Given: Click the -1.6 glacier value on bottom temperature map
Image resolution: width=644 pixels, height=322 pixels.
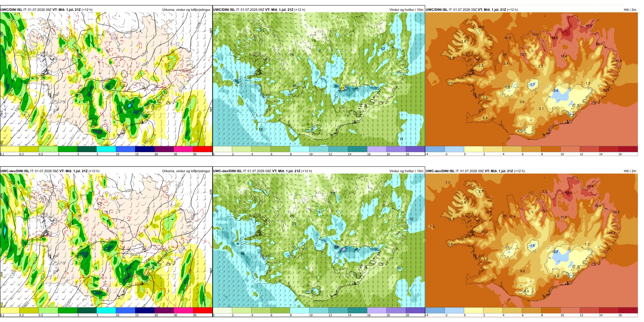Looking at the screenshot, I should click(532, 246).
